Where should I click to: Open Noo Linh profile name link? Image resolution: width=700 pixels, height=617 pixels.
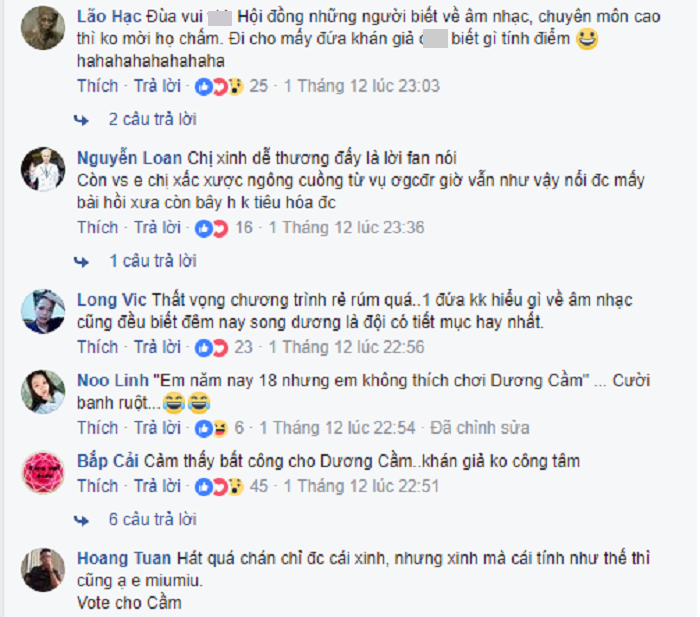coord(112,380)
